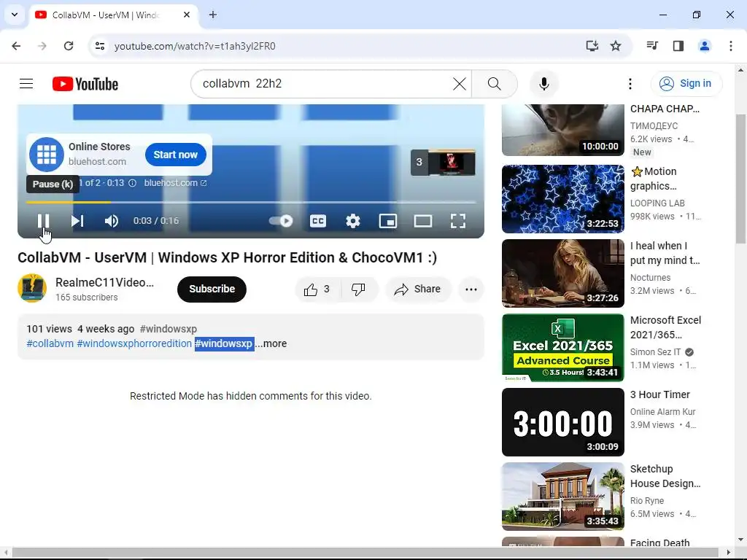The width and height of the screenshot is (747, 560).
Task: Dislike the video thumbs down
Action: pyautogui.click(x=358, y=289)
